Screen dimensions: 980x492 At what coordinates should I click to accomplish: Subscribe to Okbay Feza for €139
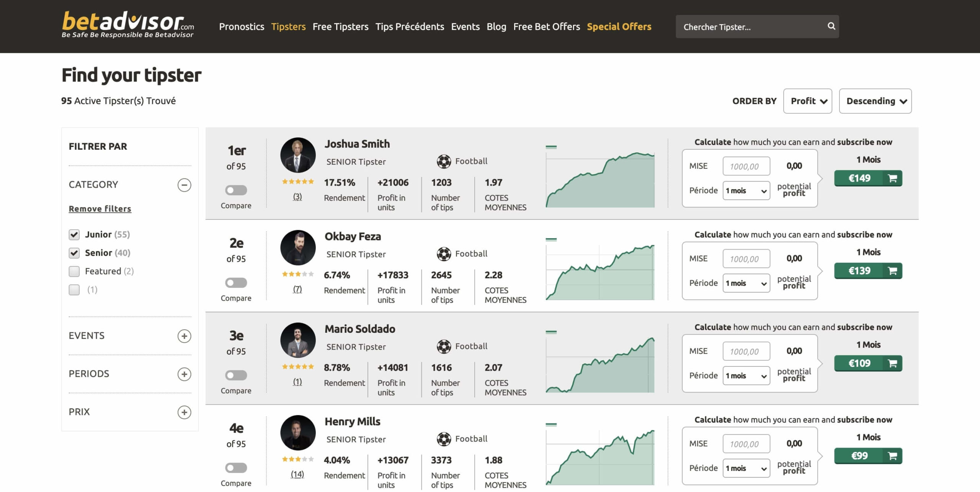tap(868, 271)
